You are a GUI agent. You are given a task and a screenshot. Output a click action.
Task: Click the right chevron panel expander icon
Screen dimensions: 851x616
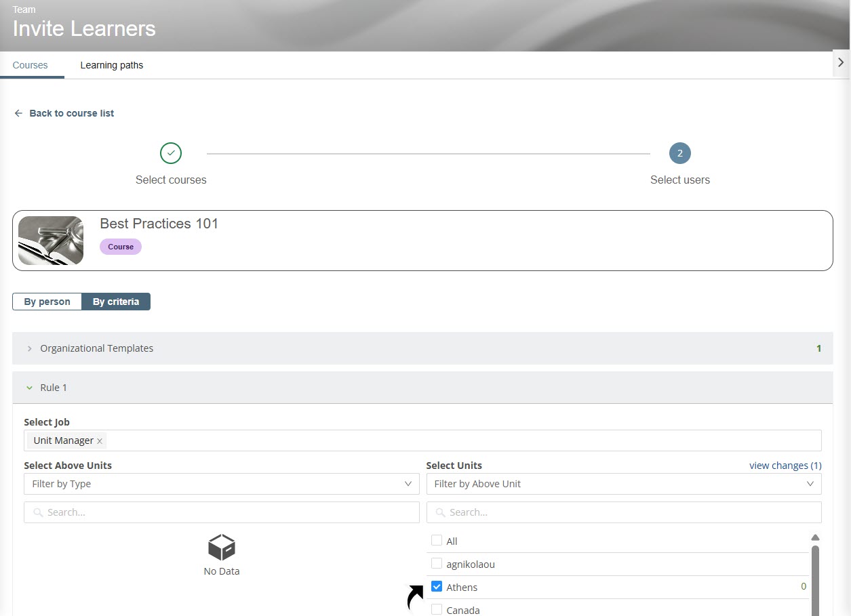click(841, 62)
